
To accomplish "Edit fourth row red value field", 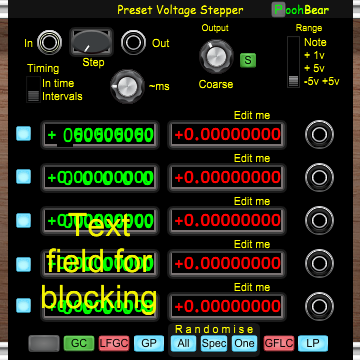I will click(227, 263).
